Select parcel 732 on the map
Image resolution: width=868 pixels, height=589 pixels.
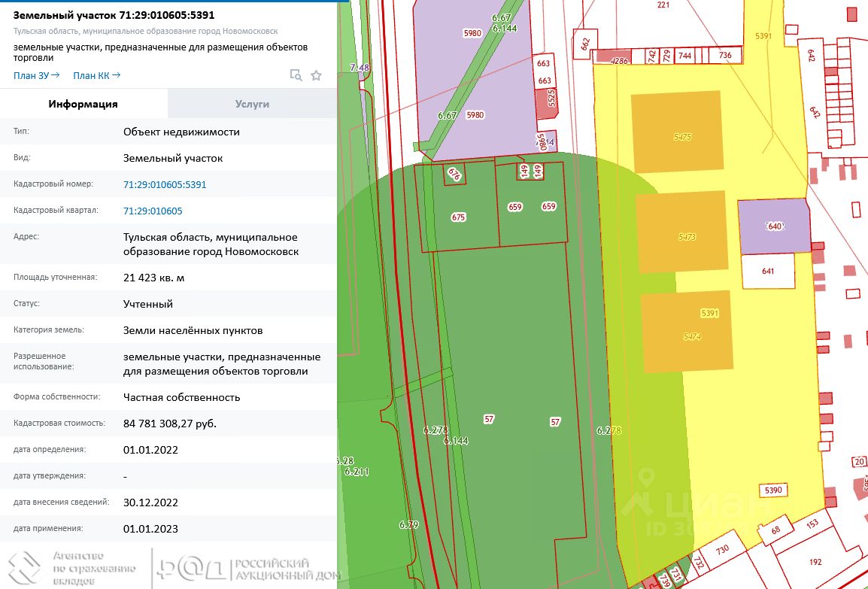[x=699, y=563]
